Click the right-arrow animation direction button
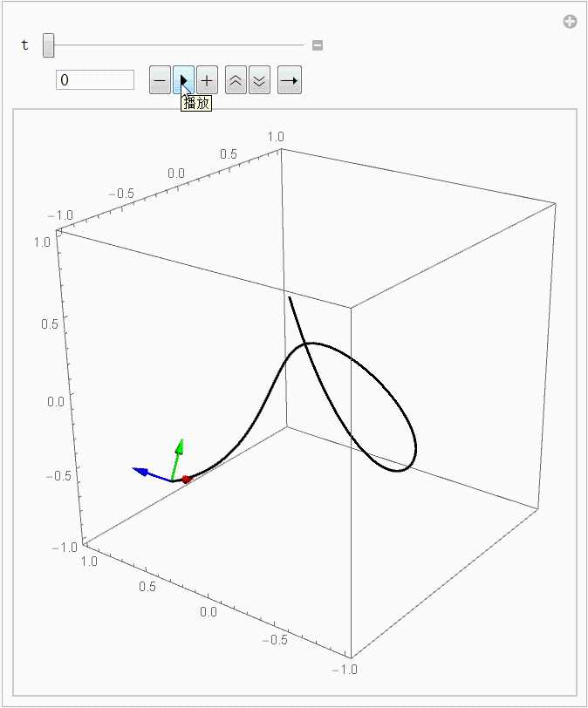Screen dimensions: 588x708 coord(290,80)
